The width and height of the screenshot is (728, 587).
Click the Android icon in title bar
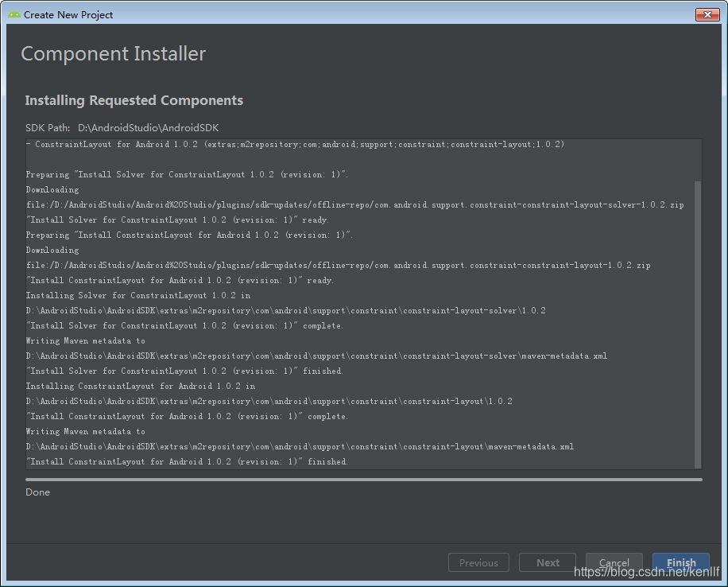tap(14, 14)
